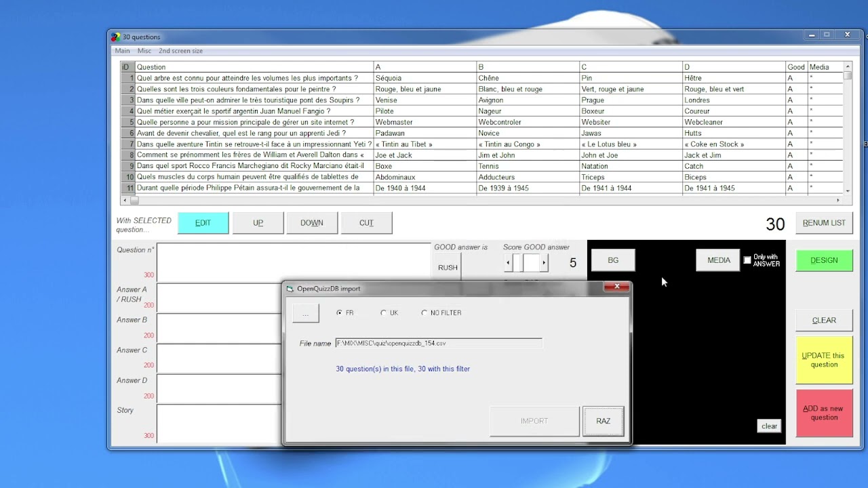Click the Answer C text field
This screenshot has height=488, width=868.
pos(219,359)
